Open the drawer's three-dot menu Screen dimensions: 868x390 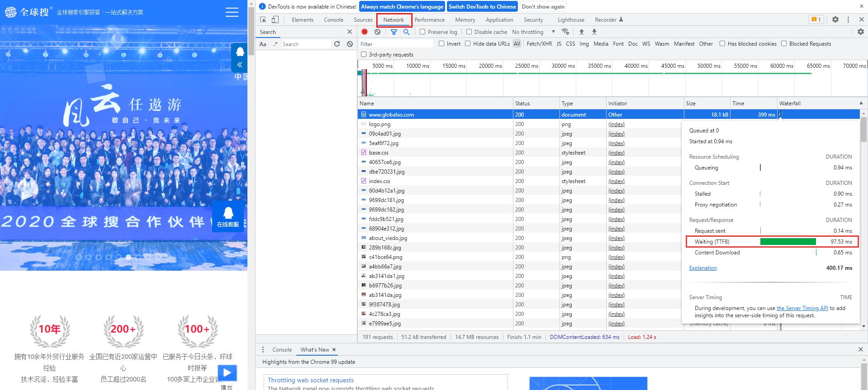263,349
